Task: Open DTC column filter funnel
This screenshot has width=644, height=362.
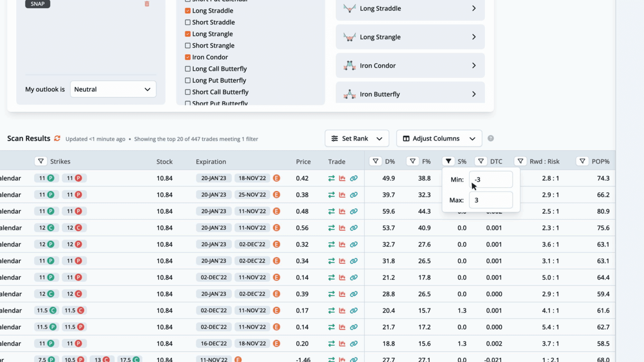Action: [x=481, y=161]
